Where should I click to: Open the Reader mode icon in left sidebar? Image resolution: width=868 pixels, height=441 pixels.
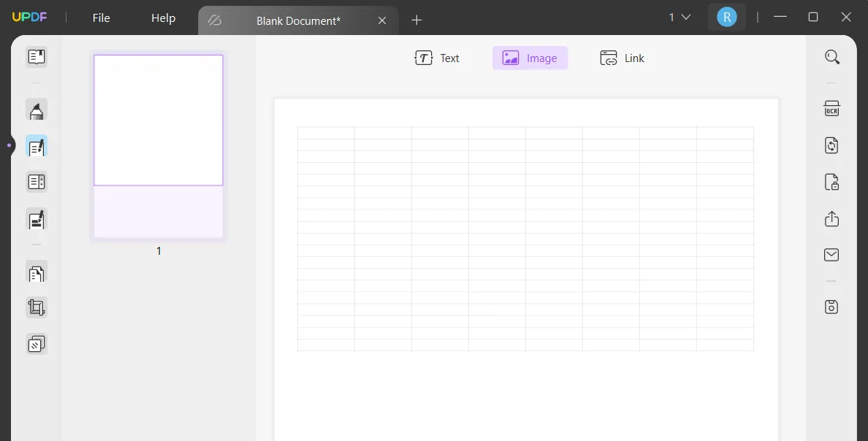37,57
